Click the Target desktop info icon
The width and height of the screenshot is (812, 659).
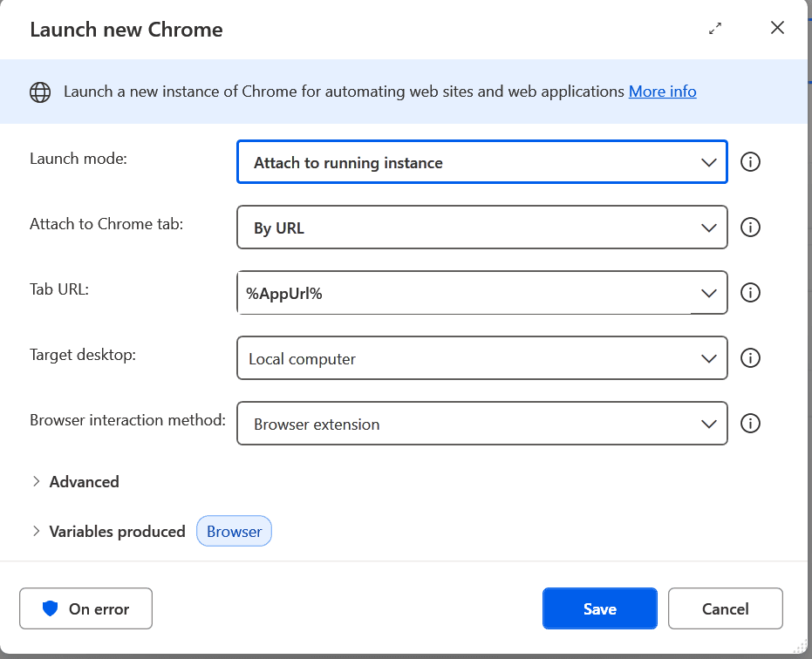click(750, 357)
